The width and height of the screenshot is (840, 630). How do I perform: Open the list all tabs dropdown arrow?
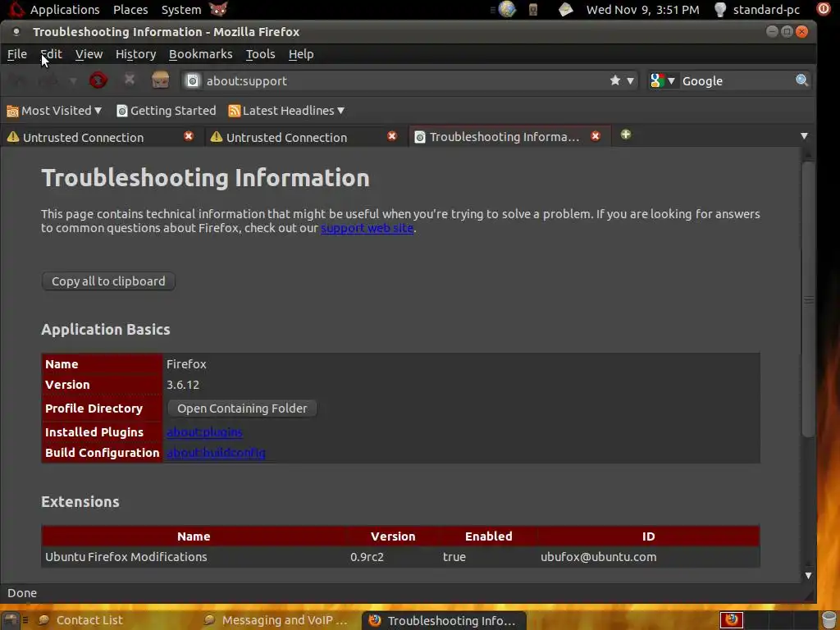pyautogui.click(x=804, y=136)
